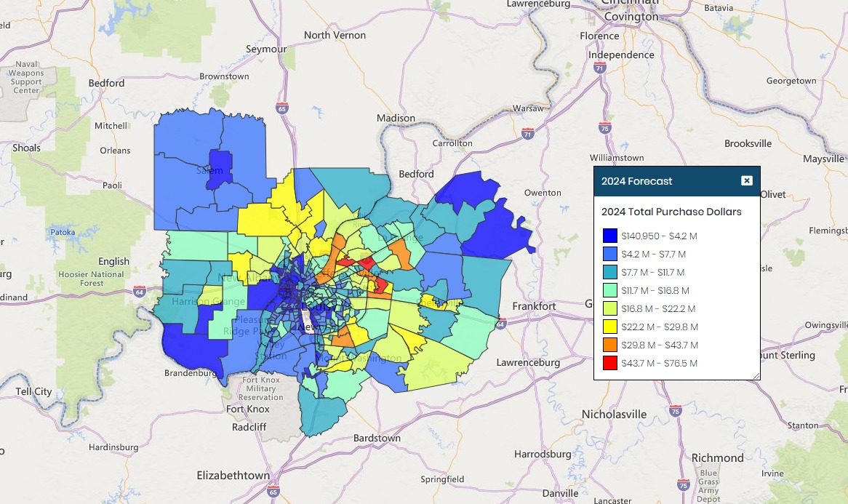Viewport: 848px width, 504px height.
Task: Click the dark blue $140,950 - $4.2 M swatch
Action: tap(610, 236)
